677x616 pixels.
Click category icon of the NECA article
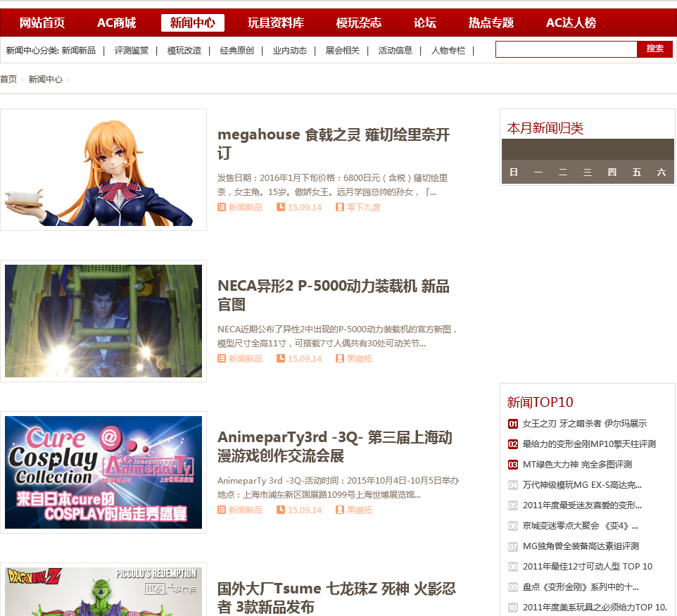click(x=222, y=358)
